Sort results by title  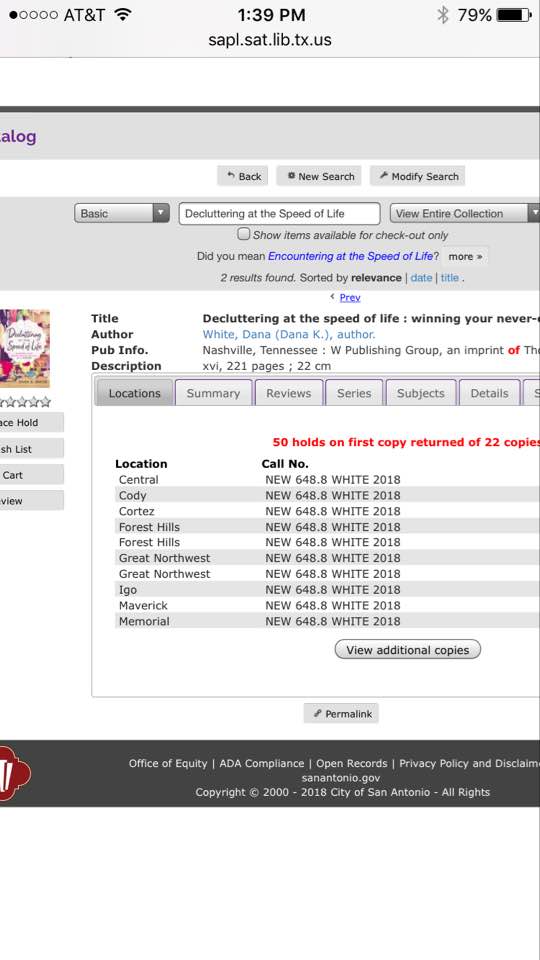click(x=449, y=277)
